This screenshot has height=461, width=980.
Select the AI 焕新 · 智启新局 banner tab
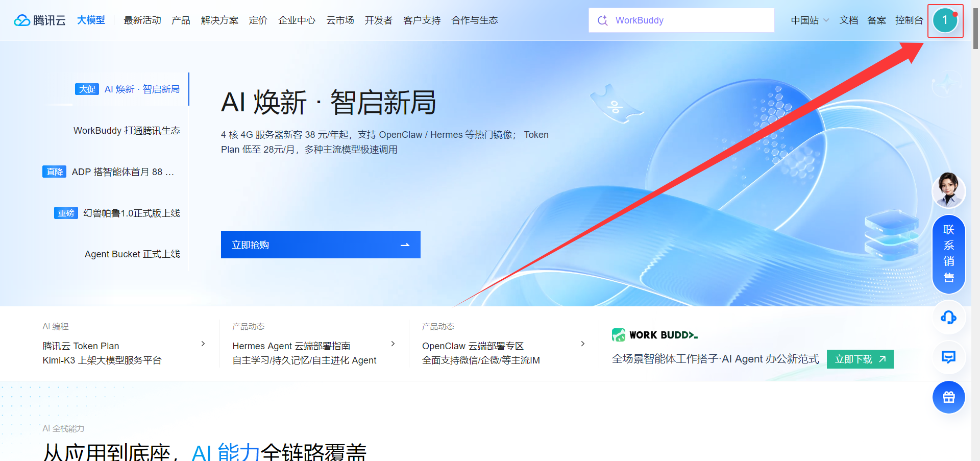[142, 89]
